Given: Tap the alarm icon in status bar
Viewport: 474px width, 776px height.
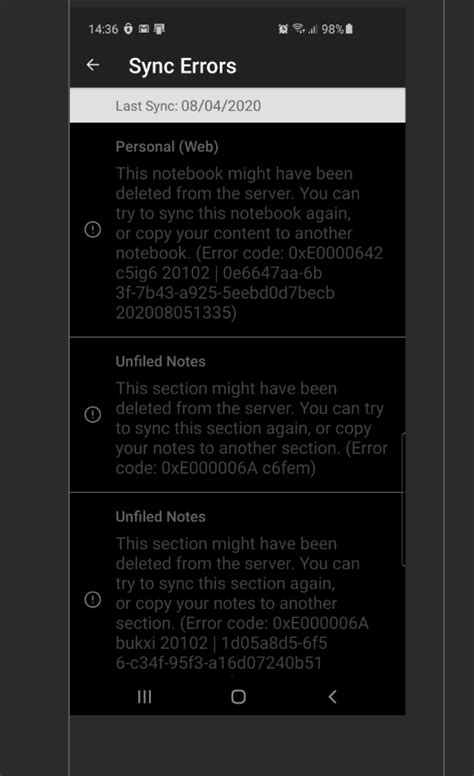Looking at the screenshot, I should 283,29.
